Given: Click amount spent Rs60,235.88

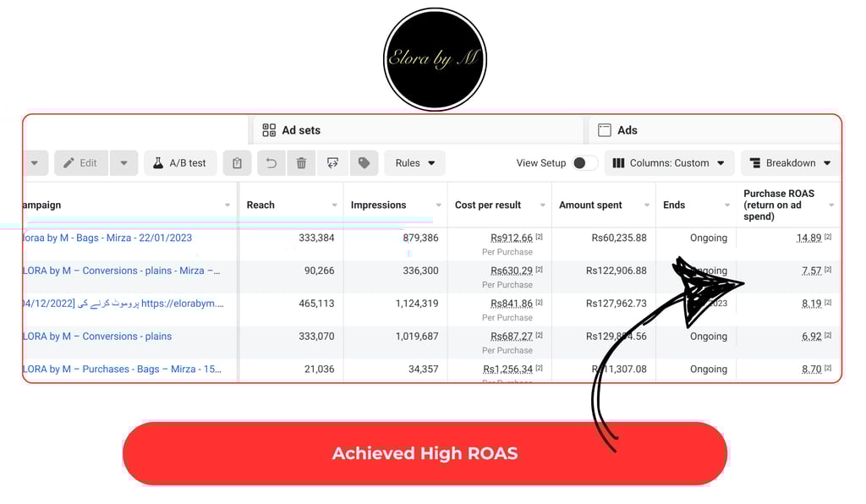Looking at the screenshot, I should click(x=619, y=238).
